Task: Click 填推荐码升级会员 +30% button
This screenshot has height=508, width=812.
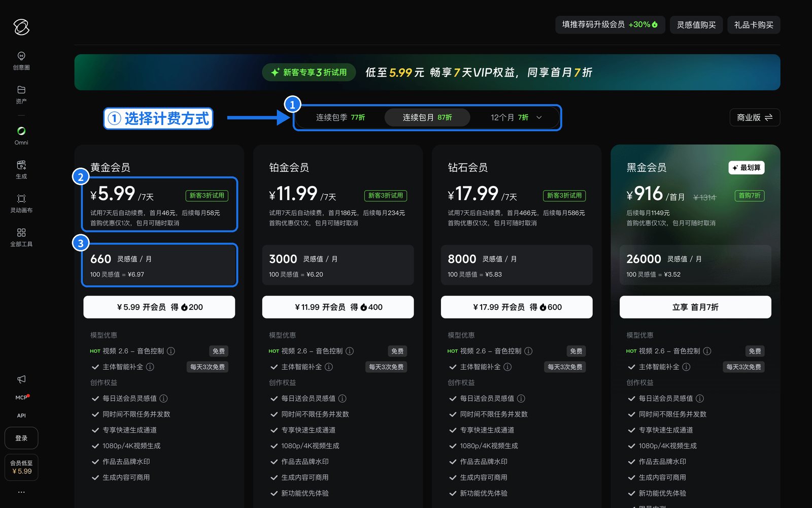Action: click(x=610, y=24)
